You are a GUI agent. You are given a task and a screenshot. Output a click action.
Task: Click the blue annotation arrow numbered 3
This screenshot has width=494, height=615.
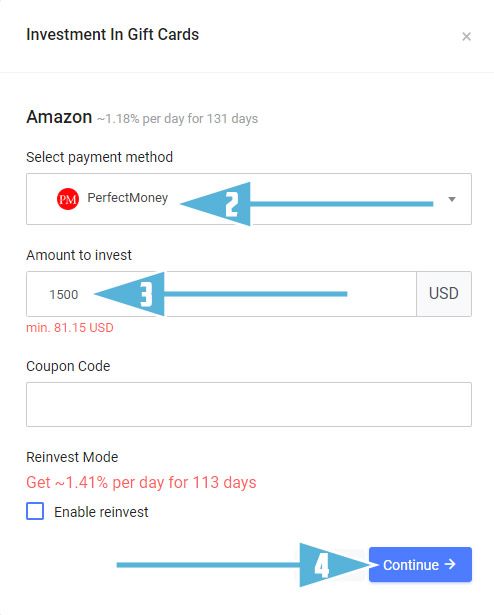coord(221,294)
